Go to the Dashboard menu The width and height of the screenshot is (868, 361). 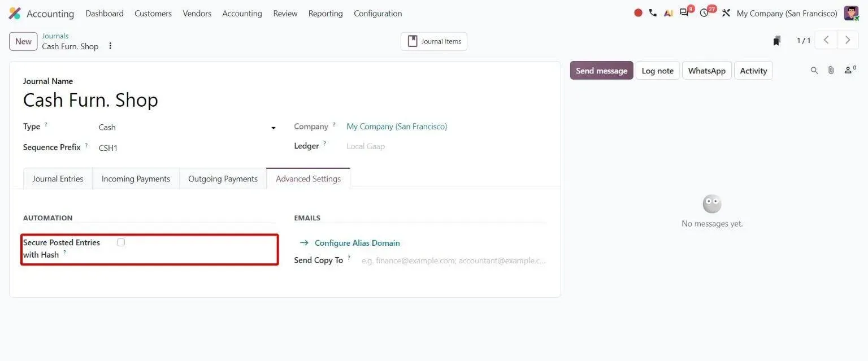coord(105,13)
